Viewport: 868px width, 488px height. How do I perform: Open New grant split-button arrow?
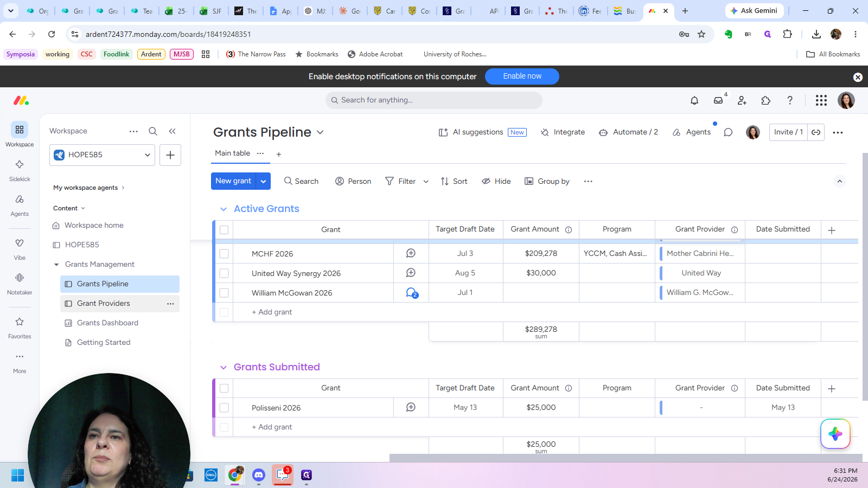click(263, 181)
